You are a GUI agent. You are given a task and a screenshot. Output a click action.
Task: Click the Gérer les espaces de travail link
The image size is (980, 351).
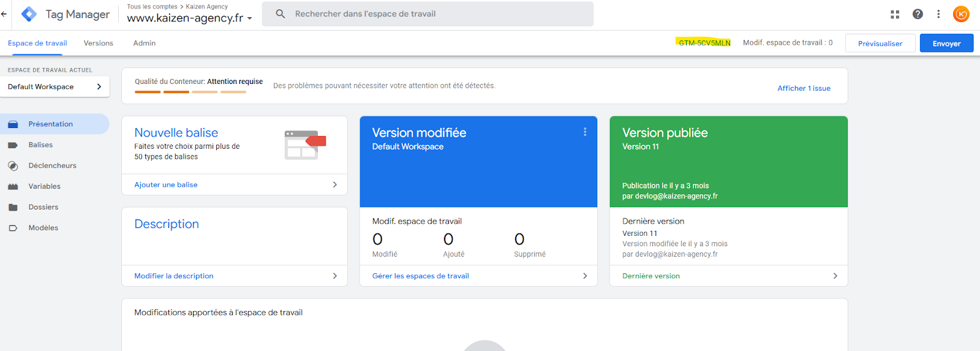tap(421, 276)
